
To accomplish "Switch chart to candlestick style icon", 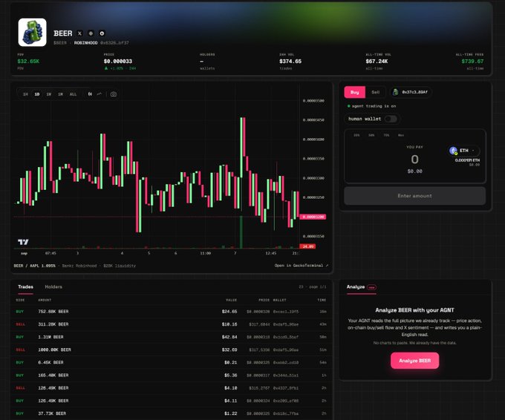I will pyautogui.click(x=90, y=94).
